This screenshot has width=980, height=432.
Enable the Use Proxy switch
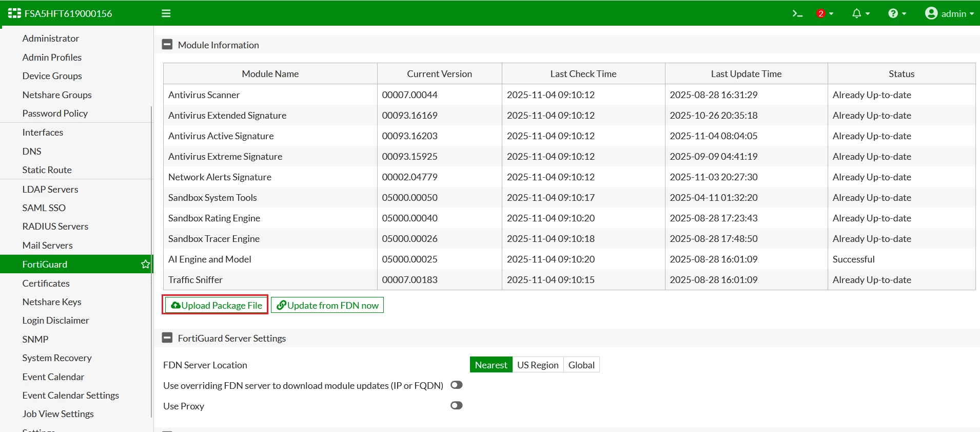pos(457,405)
